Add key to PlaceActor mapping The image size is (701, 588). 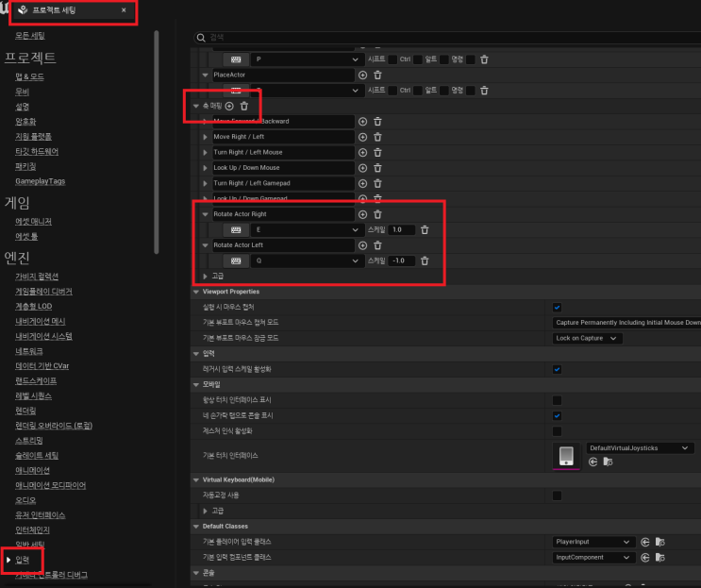(x=362, y=76)
